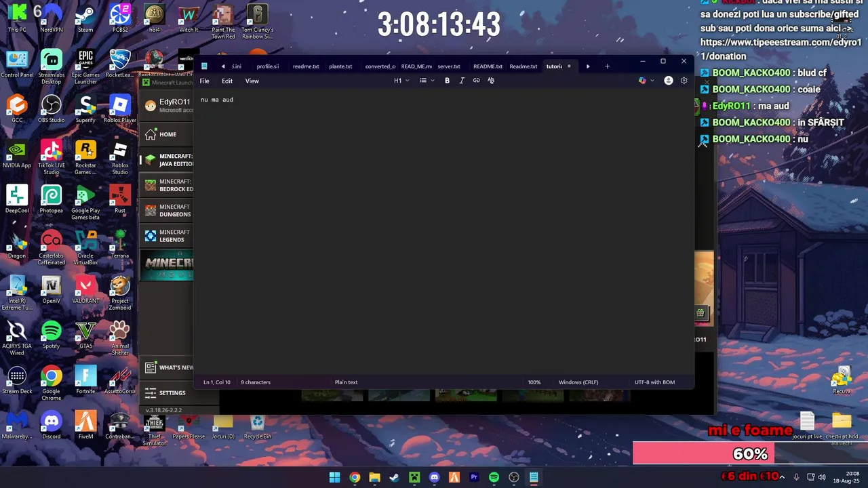
Task: Open Google Chrome desktop shortcut
Action: tap(52, 383)
